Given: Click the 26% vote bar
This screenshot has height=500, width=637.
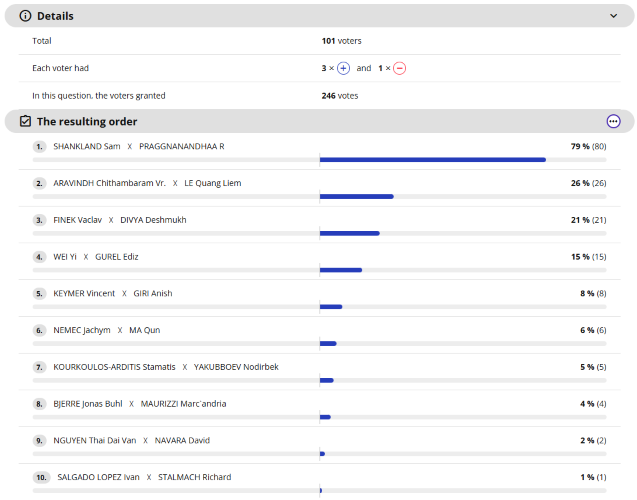Looking at the screenshot, I should tap(356, 196).
